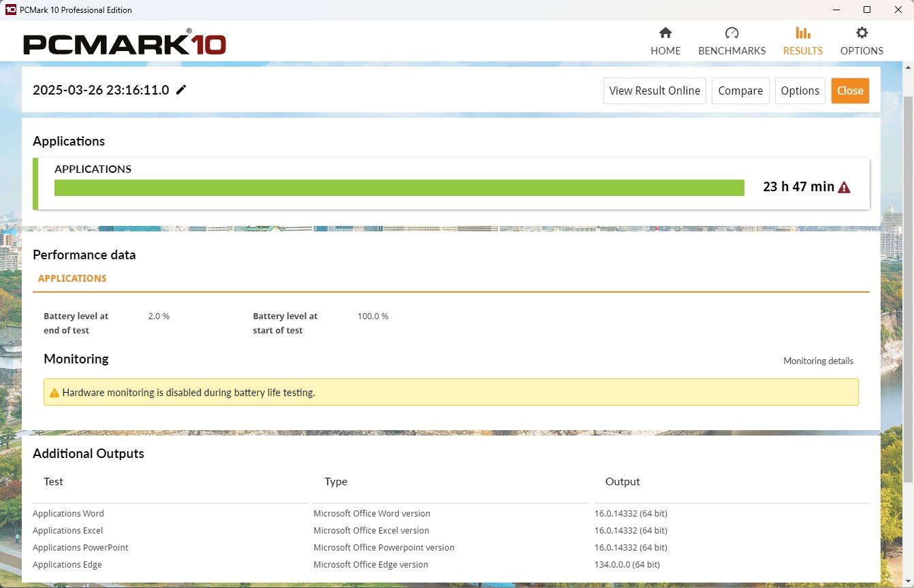Viewport: 914px width, 588px height.
Task: Click the Applications Excel row
Action: pos(451,530)
